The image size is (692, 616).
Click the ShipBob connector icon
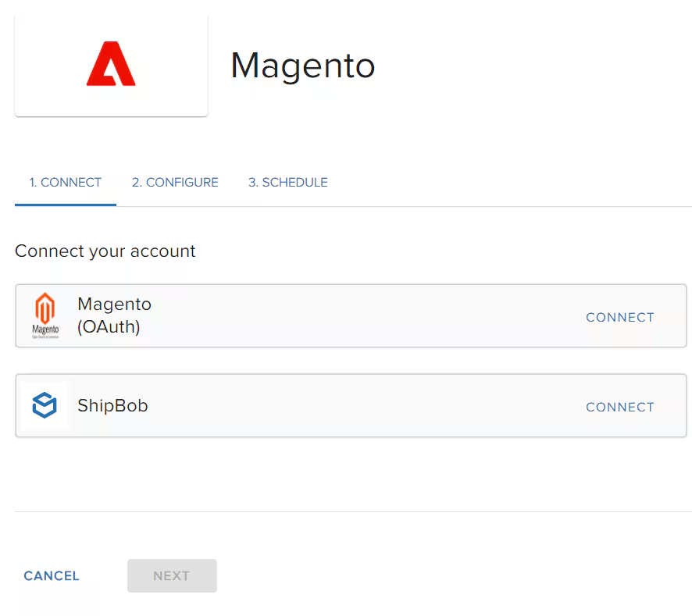click(45, 405)
